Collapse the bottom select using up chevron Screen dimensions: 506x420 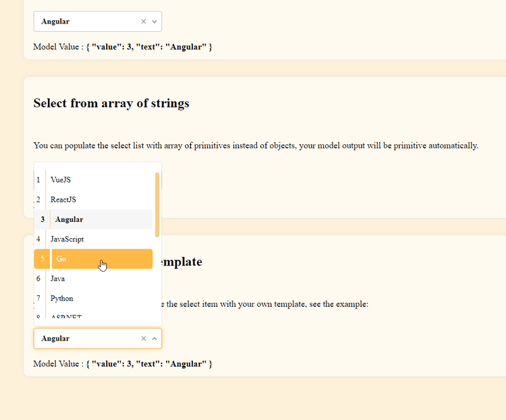(x=154, y=338)
